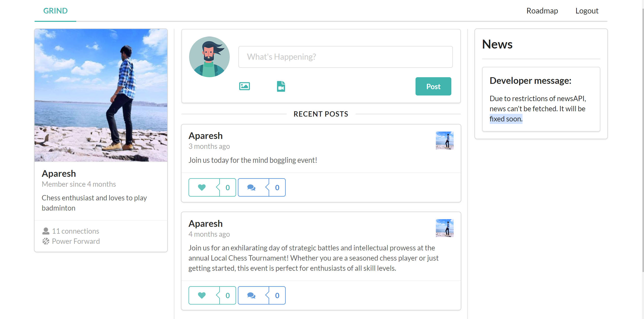The height and width of the screenshot is (319, 644).
Task: Click the video file upload icon
Action: tap(281, 86)
